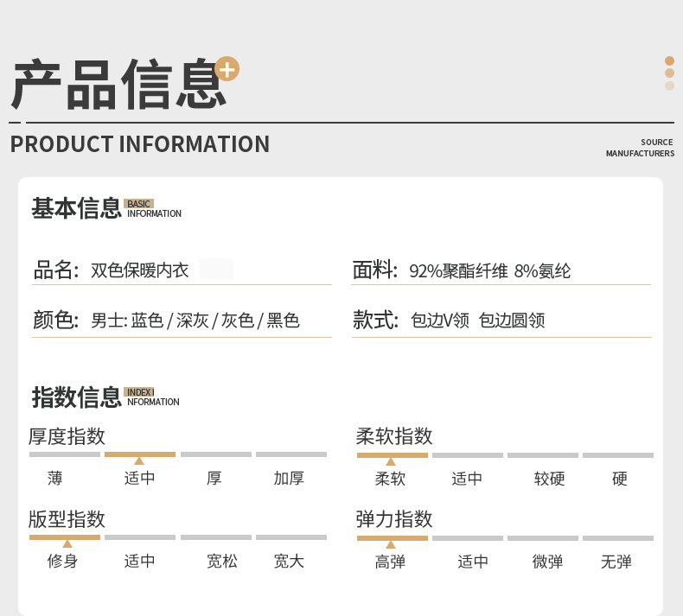Image resolution: width=683 pixels, height=616 pixels.
Task: Click the PRODUCT INFORMATION subtitle
Action: click(x=140, y=144)
